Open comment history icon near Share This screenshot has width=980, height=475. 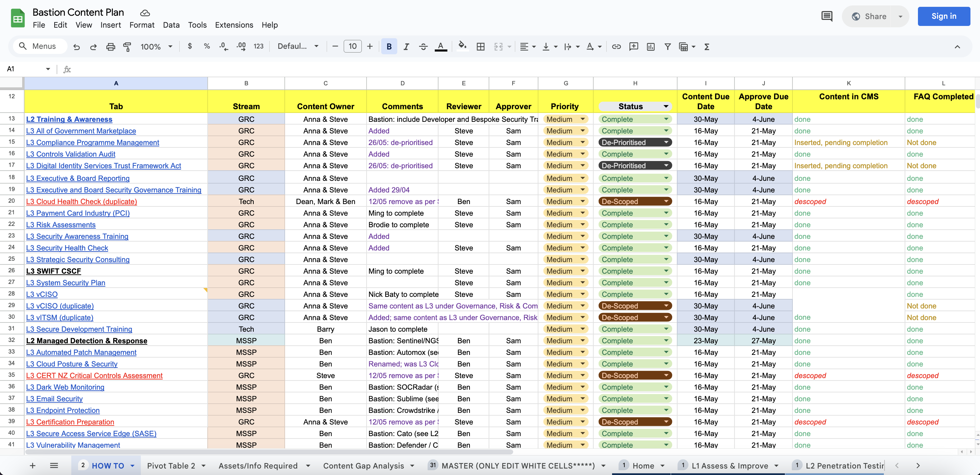826,16
